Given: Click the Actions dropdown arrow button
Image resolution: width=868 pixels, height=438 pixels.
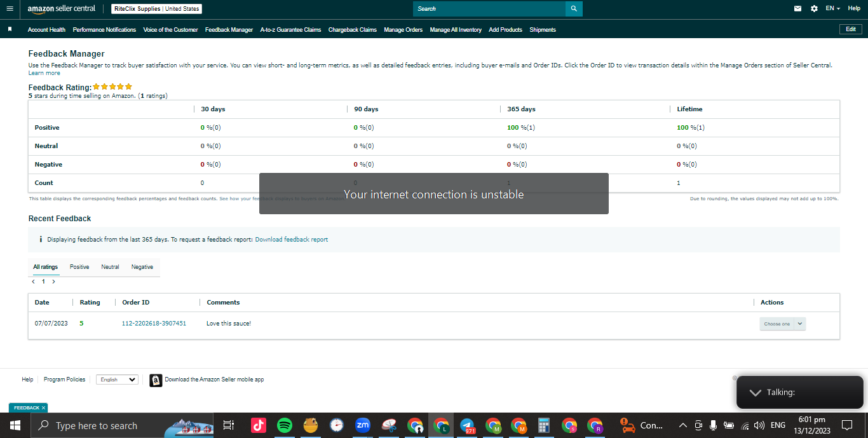Looking at the screenshot, I should (x=800, y=324).
